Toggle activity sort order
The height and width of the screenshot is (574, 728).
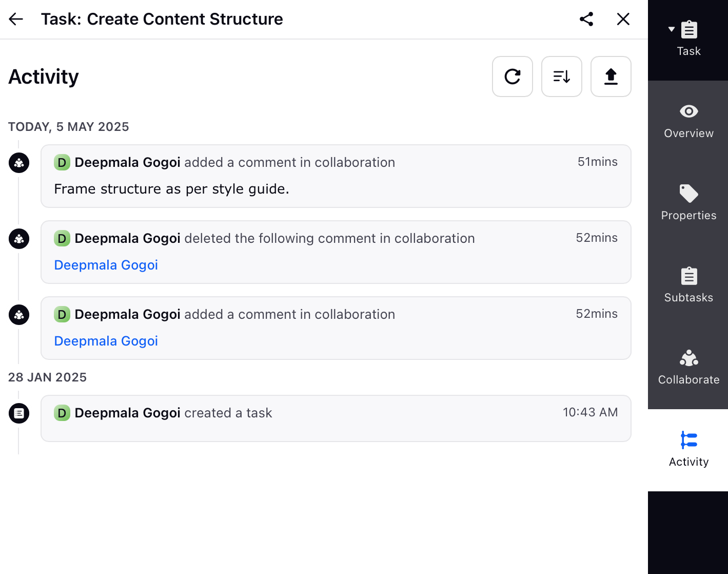coord(562,76)
